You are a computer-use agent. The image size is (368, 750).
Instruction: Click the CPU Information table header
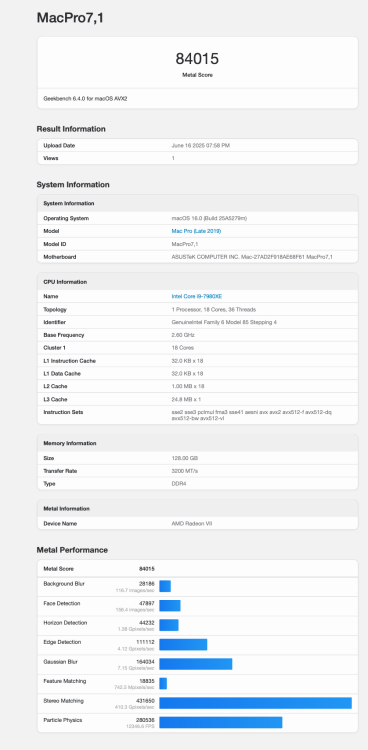(x=65, y=282)
